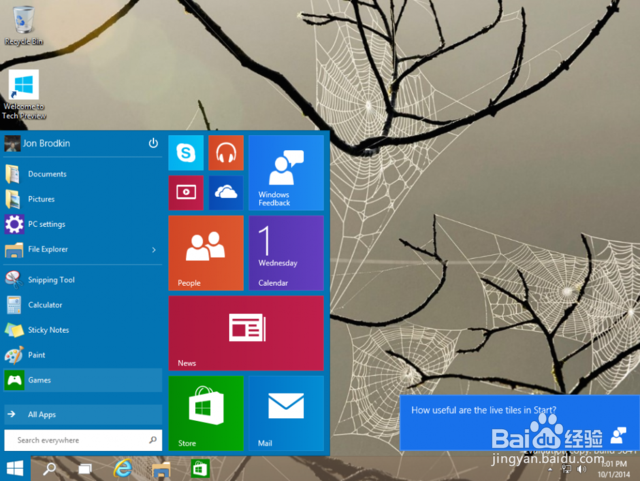Image resolution: width=640 pixels, height=481 pixels.
Task: Show All Apps list
Action: click(83, 414)
